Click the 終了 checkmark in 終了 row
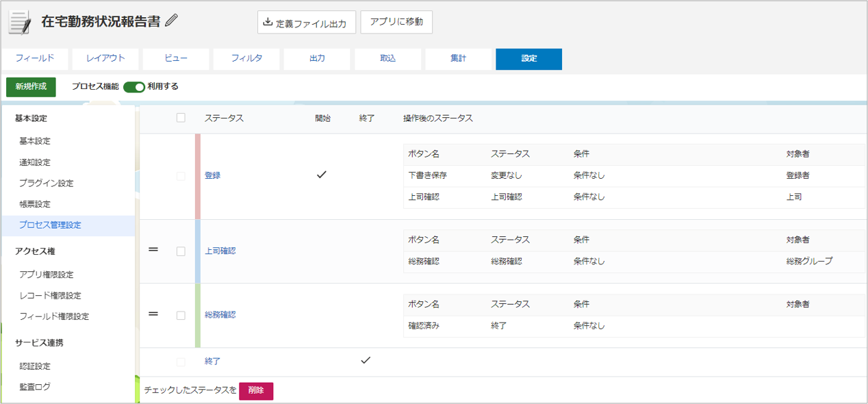 tap(366, 360)
